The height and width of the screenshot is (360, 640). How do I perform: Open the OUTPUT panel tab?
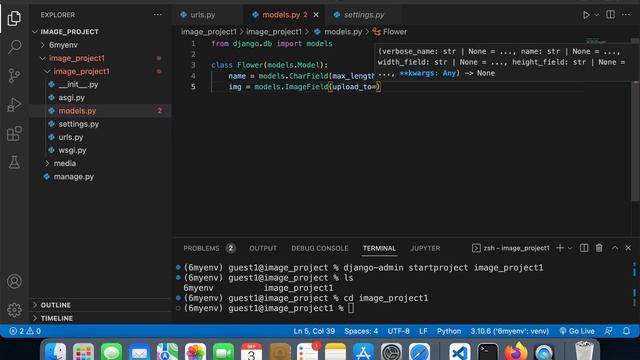click(x=263, y=248)
